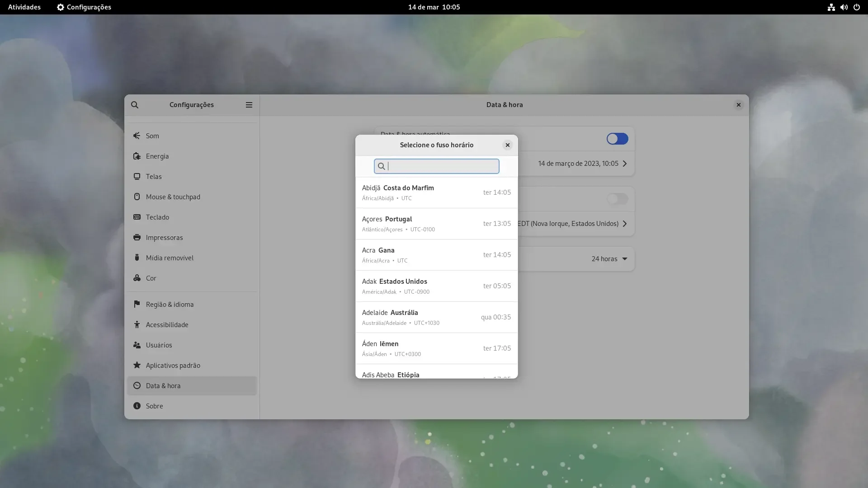Image resolution: width=868 pixels, height=488 pixels.
Task: Click the Sobre info icon
Action: [137, 406]
